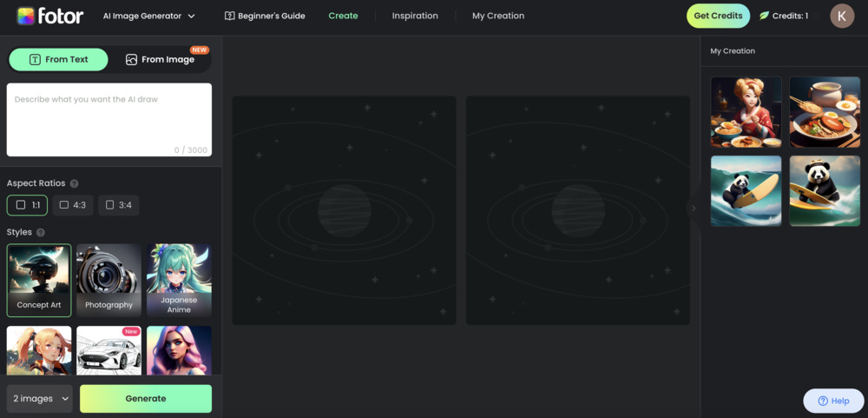868x418 pixels.
Task: Open the panda surfing thumbnail on left
Action: [746, 191]
